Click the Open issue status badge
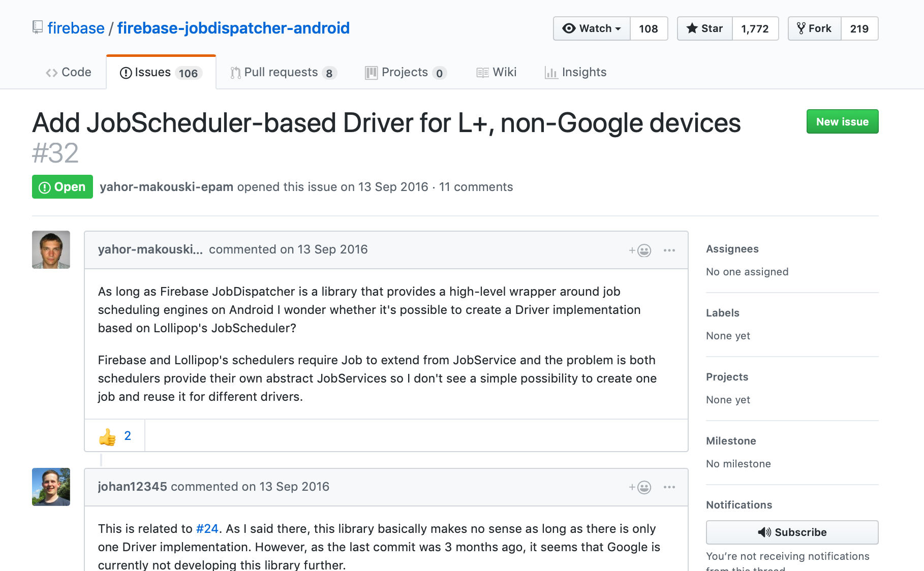Screen dimensions: 924x571 [x=63, y=187]
